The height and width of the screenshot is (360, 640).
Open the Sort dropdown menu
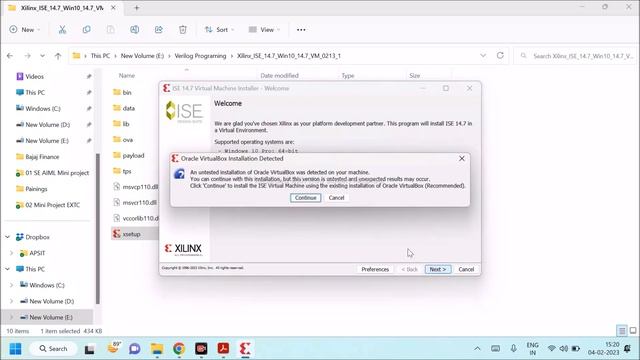point(219,29)
